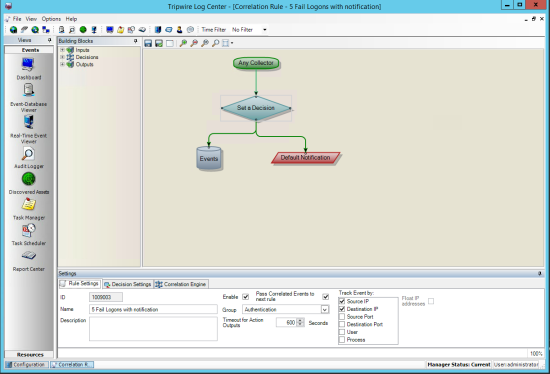
Task: Click the Resources section header
Action: coord(29,355)
